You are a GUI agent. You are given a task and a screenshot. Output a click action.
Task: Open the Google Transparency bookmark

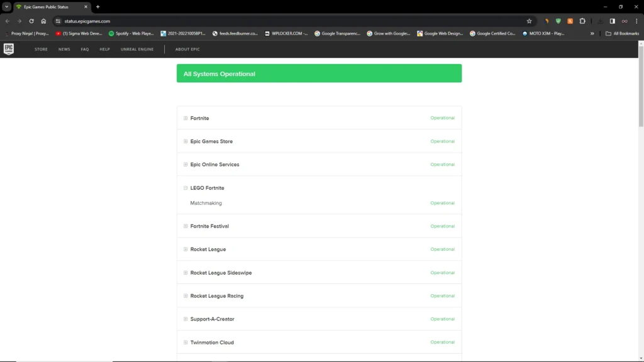[x=337, y=33]
